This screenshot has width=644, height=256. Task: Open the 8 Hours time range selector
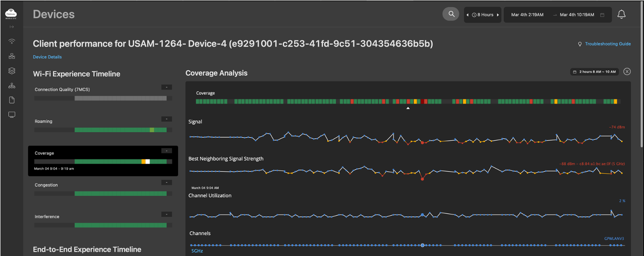[483, 15]
